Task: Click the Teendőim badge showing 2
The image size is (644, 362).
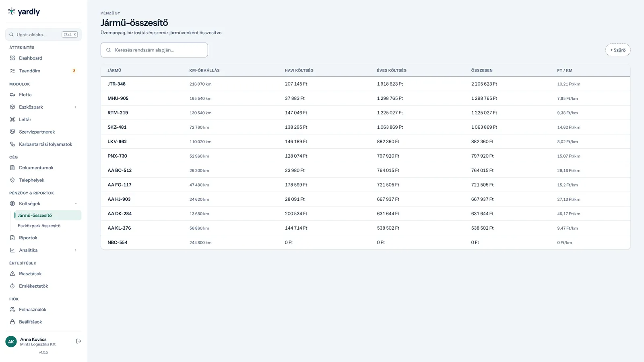Action: (74, 71)
